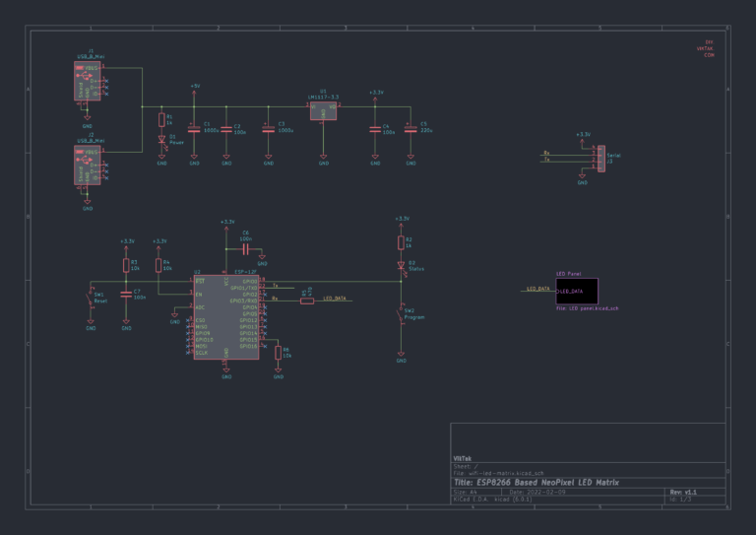Click the D1 Power LED symbol
Viewport: 756px width, 535px height.
[x=162, y=140]
